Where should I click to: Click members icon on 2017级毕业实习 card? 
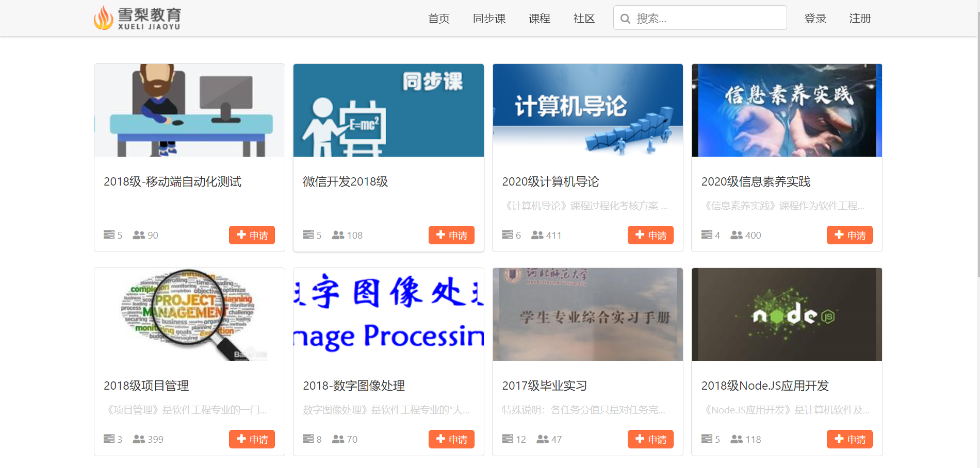pyautogui.click(x=543, y=439)
